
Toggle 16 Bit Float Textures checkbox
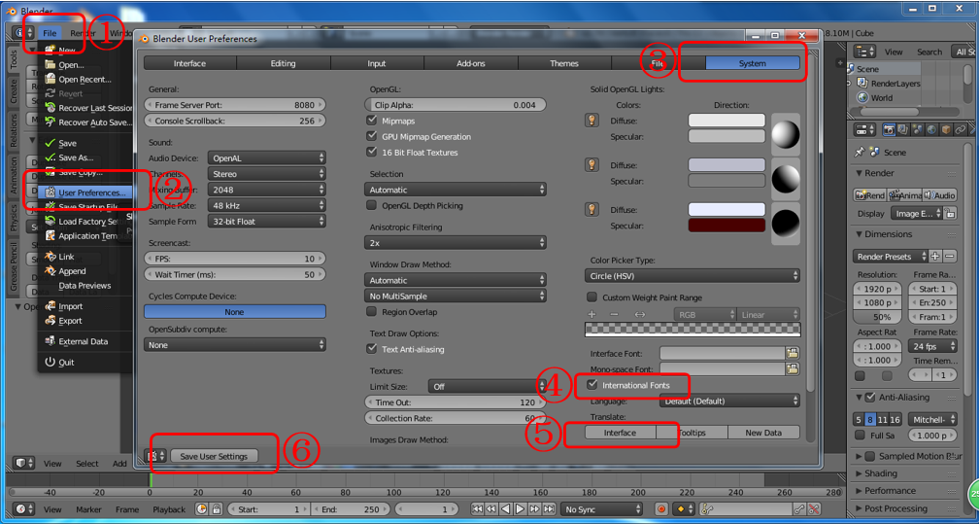click(372, 152)
